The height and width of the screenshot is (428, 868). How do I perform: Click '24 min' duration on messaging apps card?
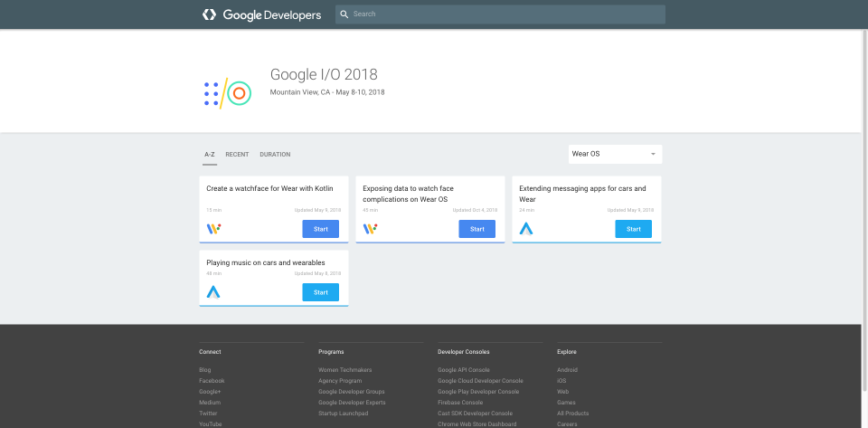click(526, 211)
